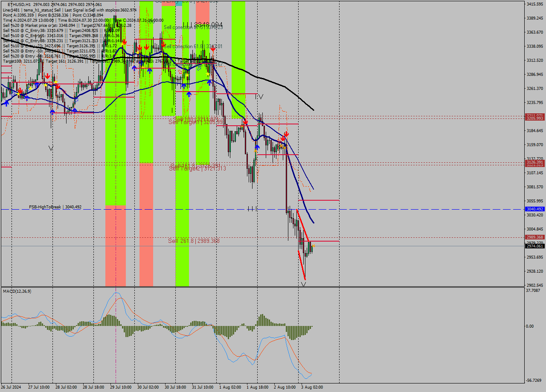Click the black 2974.061 current price tag
The image size is (546, 392).
pyautogui.click(x=534, y=246)
